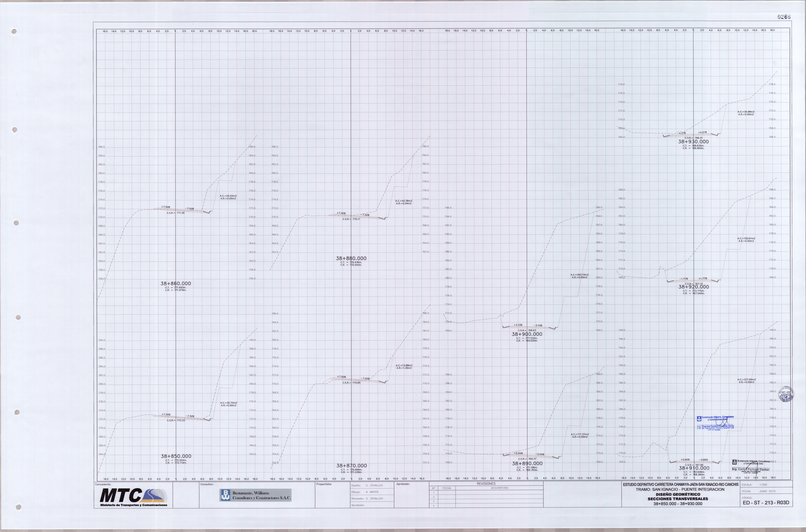Select station label 38+910.000
This screenshot has height=532, width=806.
tap(694, 468)
